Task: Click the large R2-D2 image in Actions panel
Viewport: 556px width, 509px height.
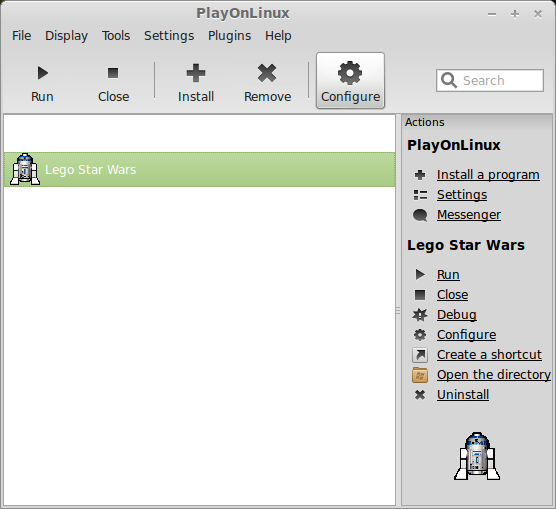Action: pyautogui.click(x=477, y=456)
